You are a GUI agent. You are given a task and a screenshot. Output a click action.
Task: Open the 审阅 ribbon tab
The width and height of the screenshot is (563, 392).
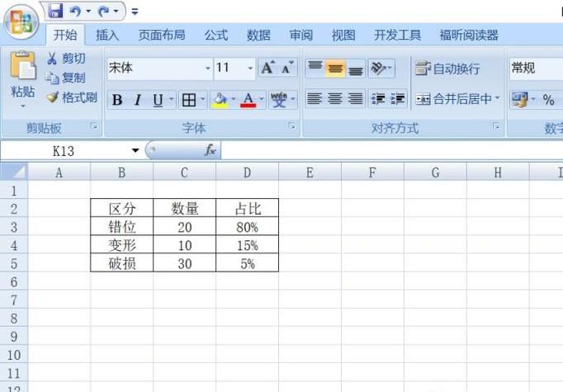coord(300,35)
